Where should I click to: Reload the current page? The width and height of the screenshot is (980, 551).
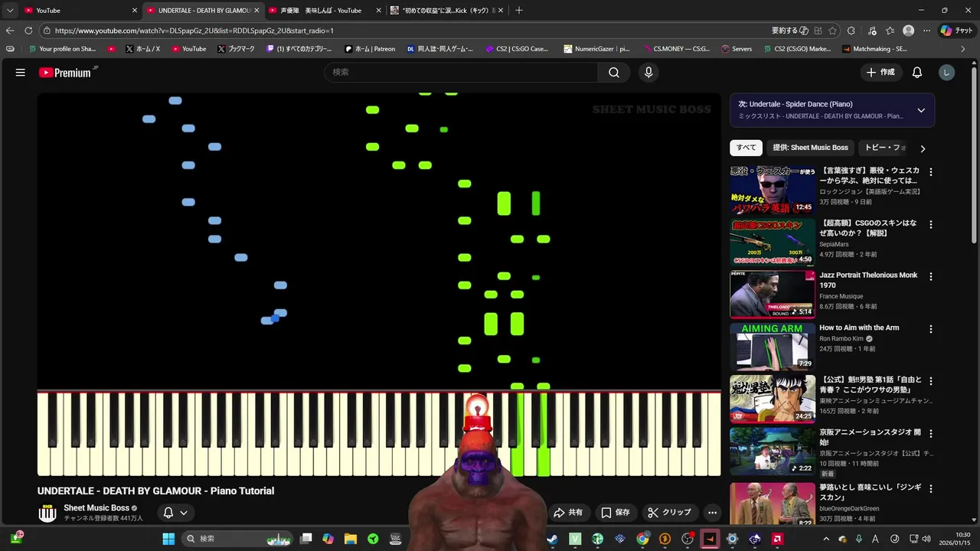tap(28, 31)
